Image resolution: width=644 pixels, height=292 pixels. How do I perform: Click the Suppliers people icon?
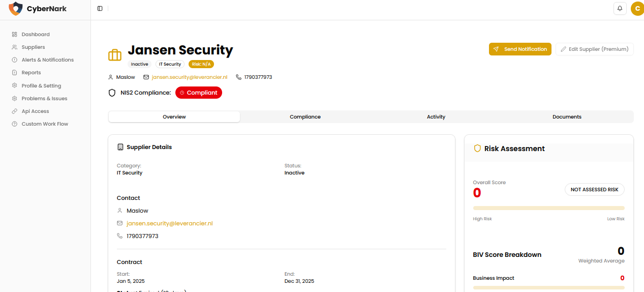point(15,47)
